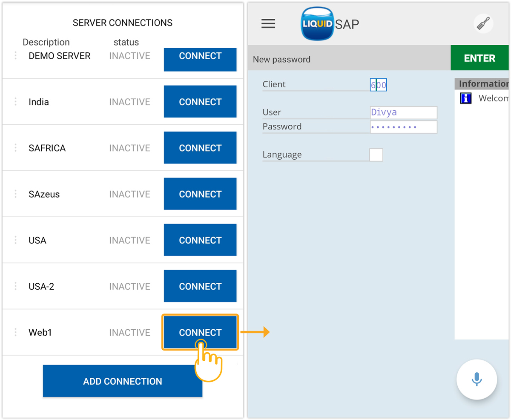Click into the Password field
Screen dimensions: 511x420
[x=403, y=127]
